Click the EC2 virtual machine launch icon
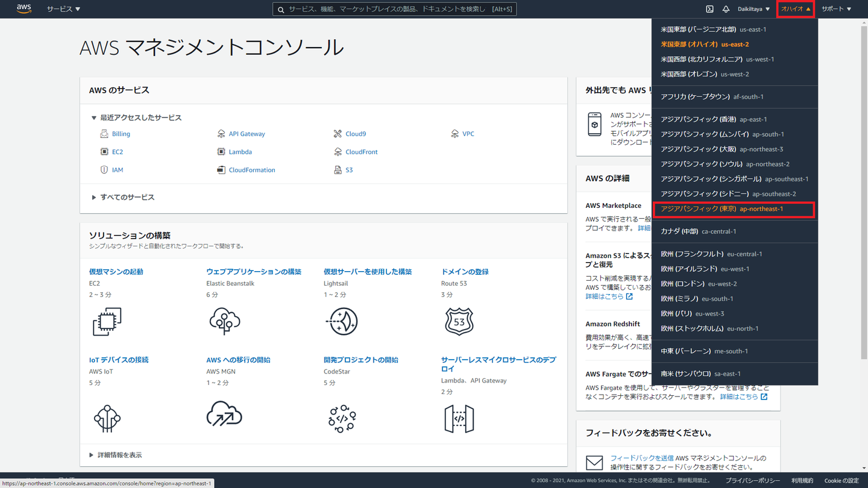 point(107,322)
